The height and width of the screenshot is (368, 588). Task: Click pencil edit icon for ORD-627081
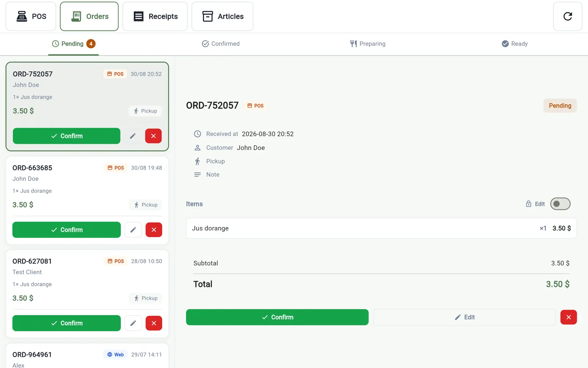(133, 323)
